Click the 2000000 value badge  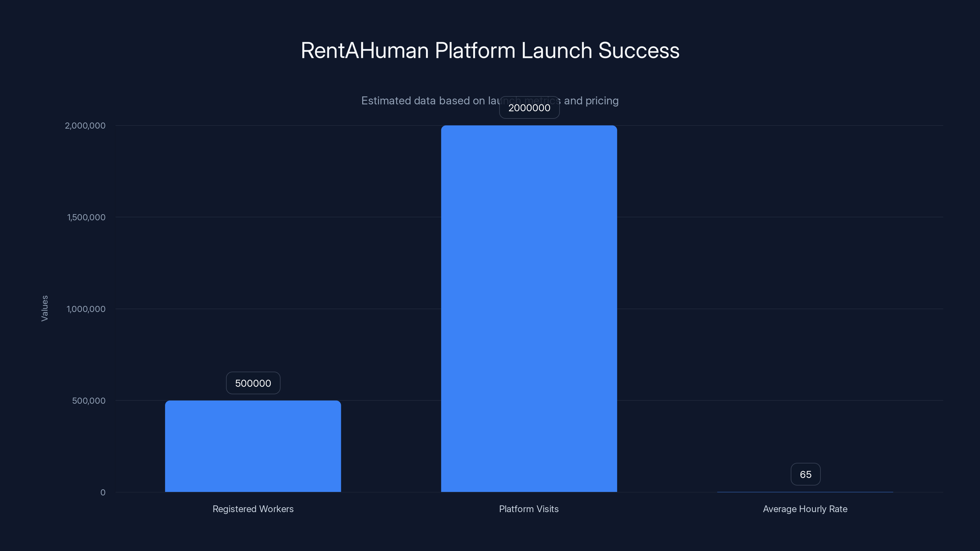[x=529, y=108]
